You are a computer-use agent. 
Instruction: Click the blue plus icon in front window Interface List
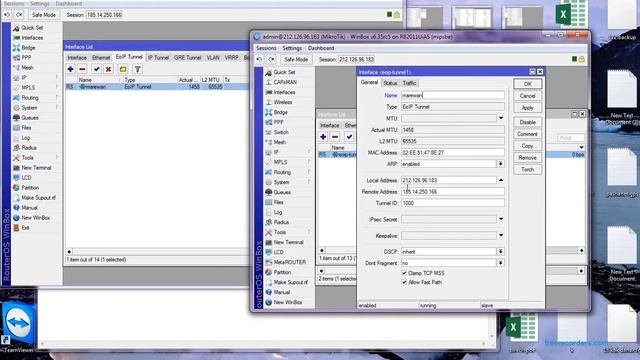point(323,137)
